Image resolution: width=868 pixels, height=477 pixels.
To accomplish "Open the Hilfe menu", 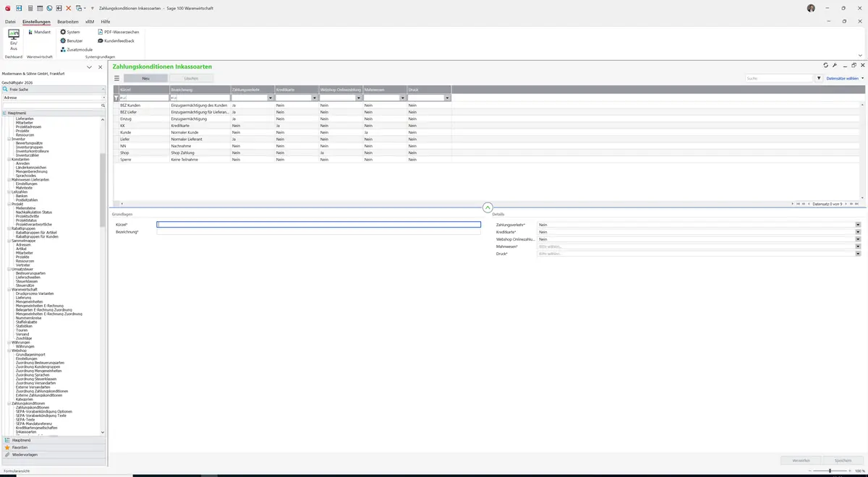I will [x=106, y=22].
